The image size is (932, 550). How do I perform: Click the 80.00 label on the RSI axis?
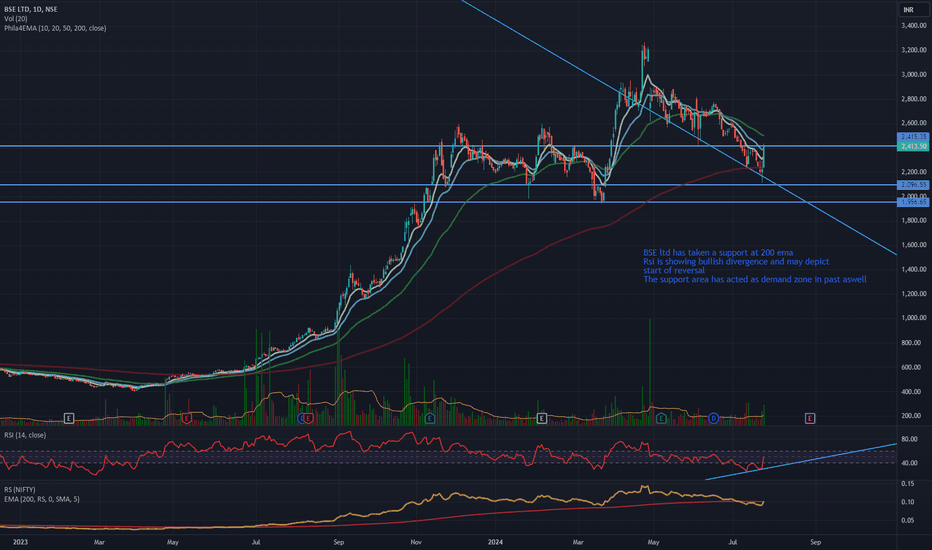(909, 439)
